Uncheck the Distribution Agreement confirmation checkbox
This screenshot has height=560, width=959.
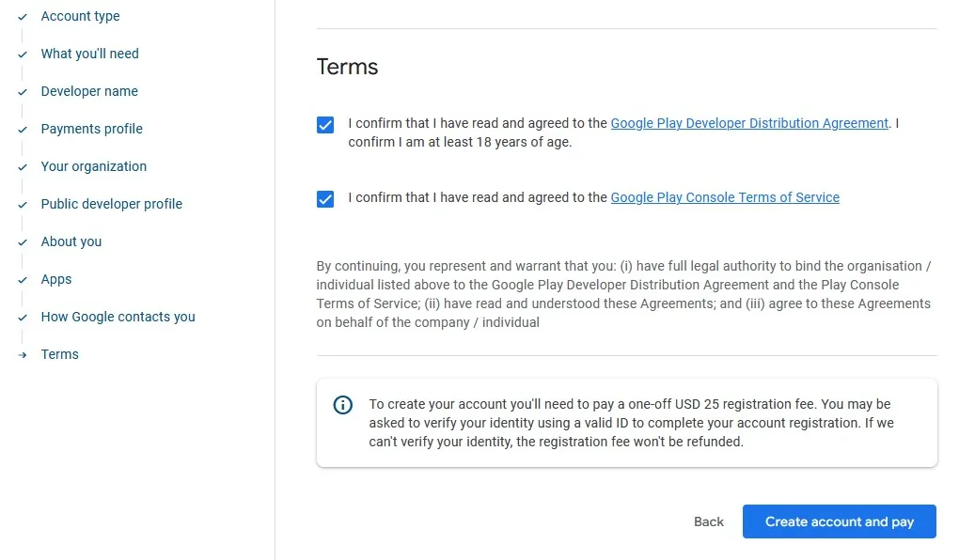pyautogui.click(x=324, y=123)
